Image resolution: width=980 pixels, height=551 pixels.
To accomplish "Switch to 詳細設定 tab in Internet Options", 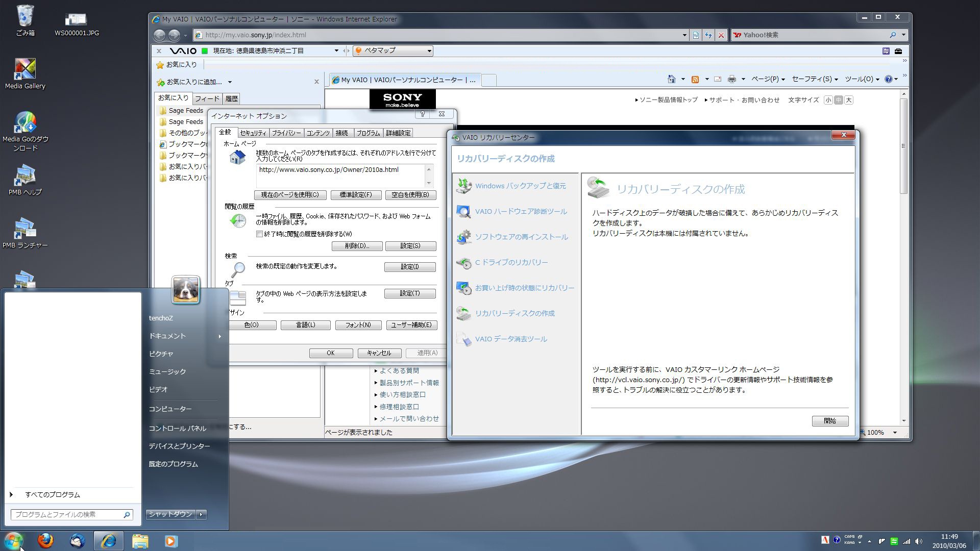I will pos(398,133).
